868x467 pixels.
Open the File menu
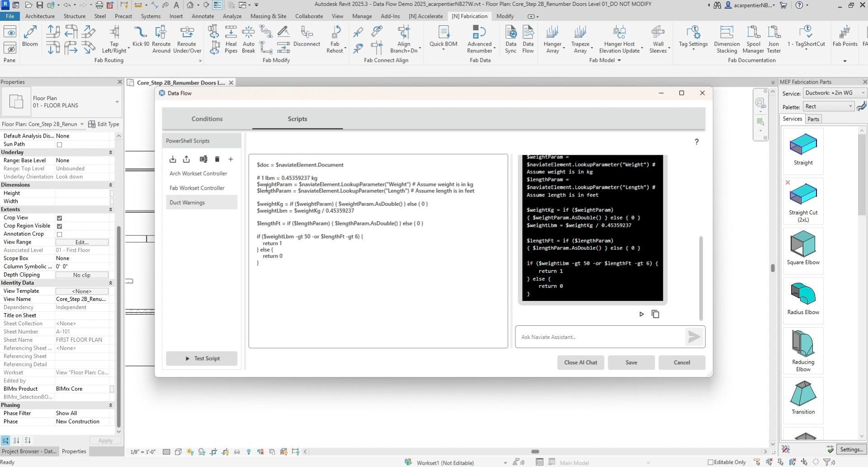click(x=9, y=16)
